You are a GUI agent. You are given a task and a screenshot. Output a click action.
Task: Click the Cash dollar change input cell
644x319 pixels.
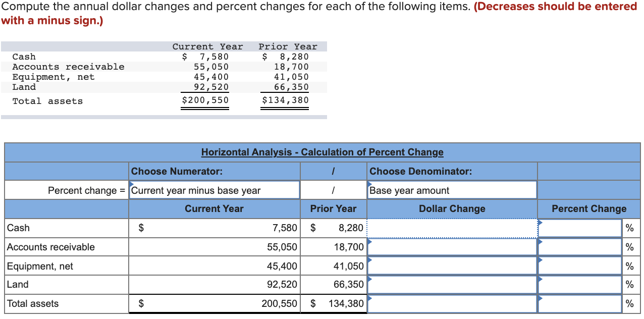452,228
